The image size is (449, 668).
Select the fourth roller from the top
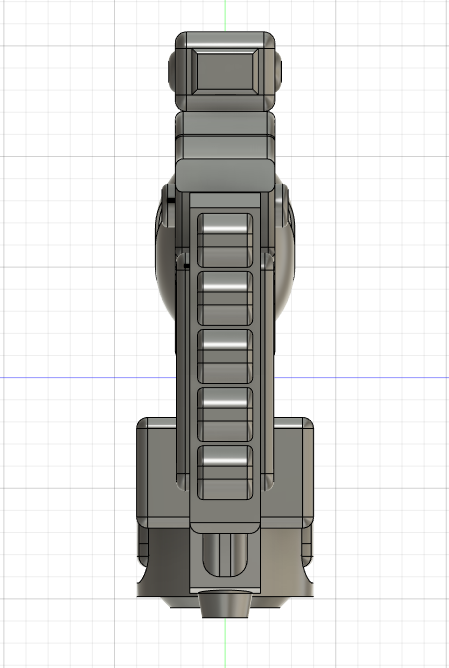coord(225,415)
